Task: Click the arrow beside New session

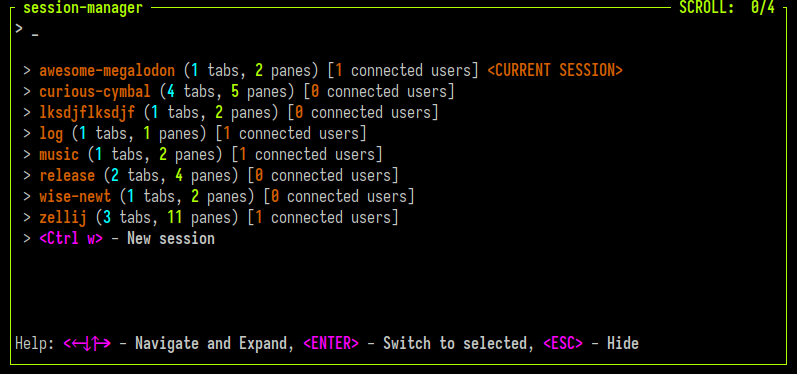Action: [x=27, y=239]
